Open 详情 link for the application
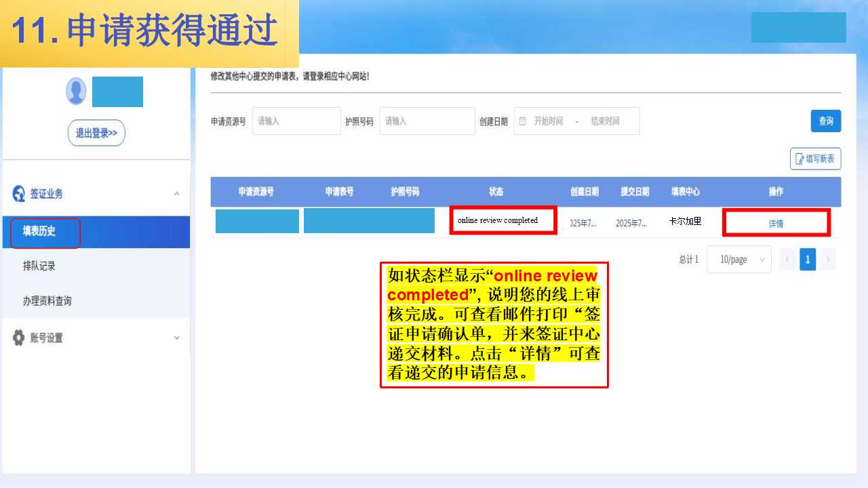This screenshot has height=488, width=868. [x=776, y=223]
